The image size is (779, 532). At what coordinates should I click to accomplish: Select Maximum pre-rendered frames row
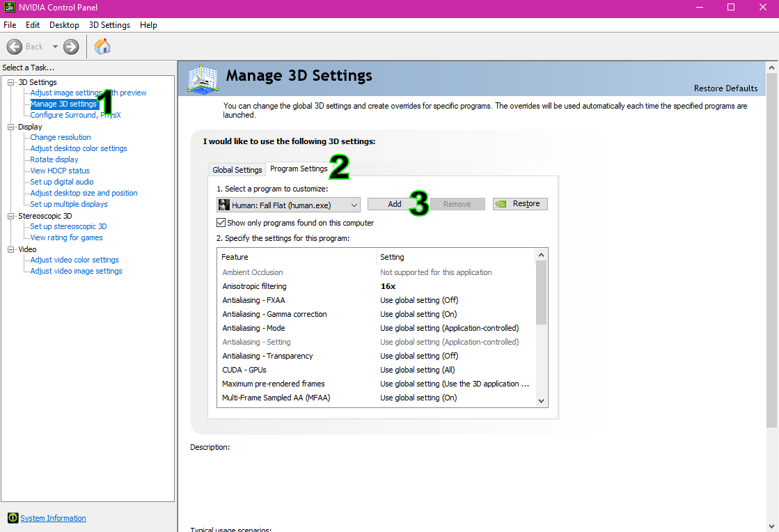coord(377,384)
